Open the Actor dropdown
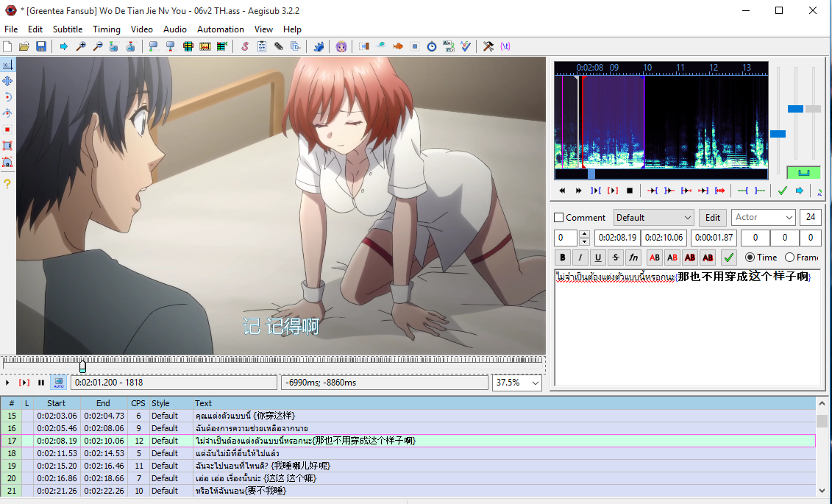This screenshot has height=504, width=832. point(763,218)
